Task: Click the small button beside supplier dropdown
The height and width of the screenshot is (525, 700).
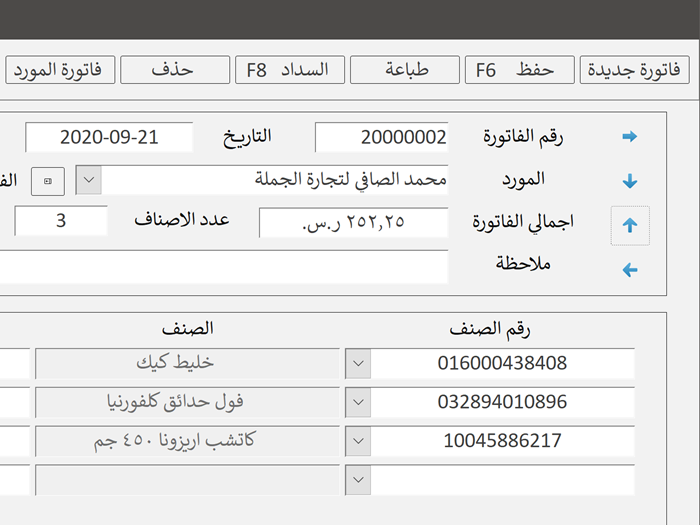Action: click(x=49, y=181)
